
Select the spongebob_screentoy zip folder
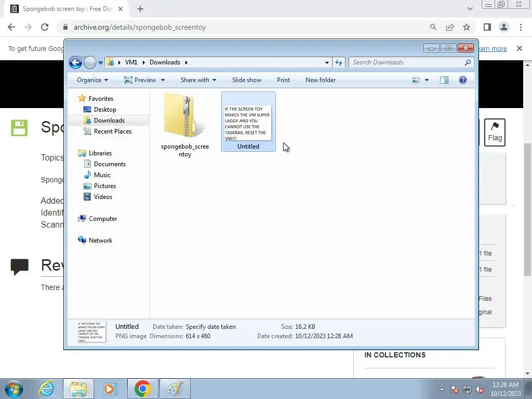(x=185, y=126)
